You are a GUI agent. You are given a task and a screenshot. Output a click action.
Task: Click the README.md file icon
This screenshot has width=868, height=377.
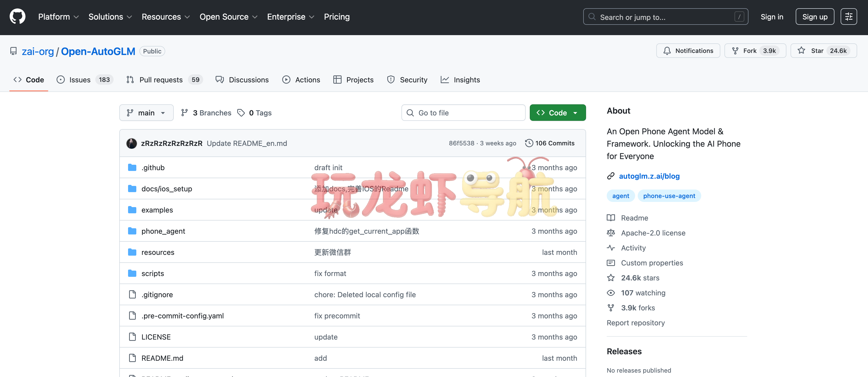tap(132, 358)
